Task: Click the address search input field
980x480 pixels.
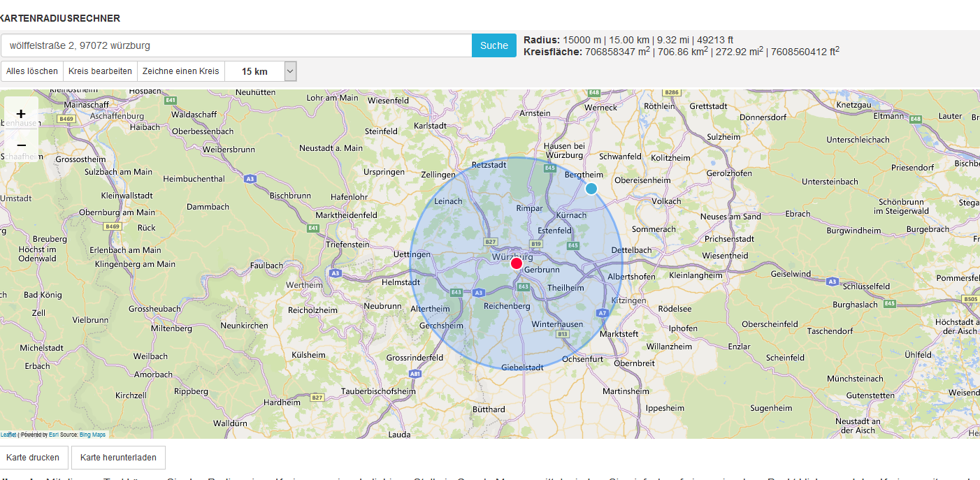Action: point(236,45)
